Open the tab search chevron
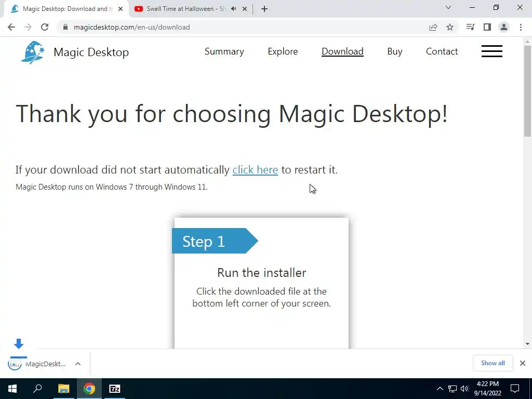This screenshot has height=399, width=532. [448, 7]
